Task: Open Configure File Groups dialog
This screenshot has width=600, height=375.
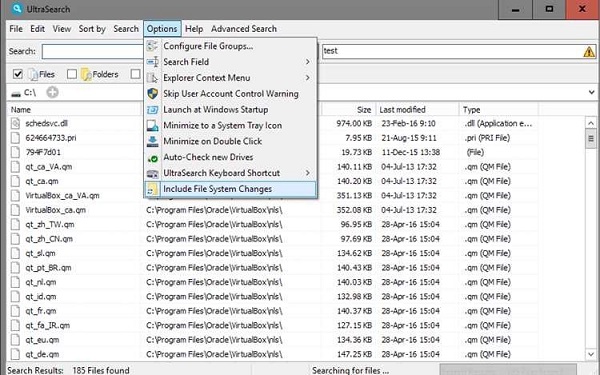Action: [x=230, y=46]
